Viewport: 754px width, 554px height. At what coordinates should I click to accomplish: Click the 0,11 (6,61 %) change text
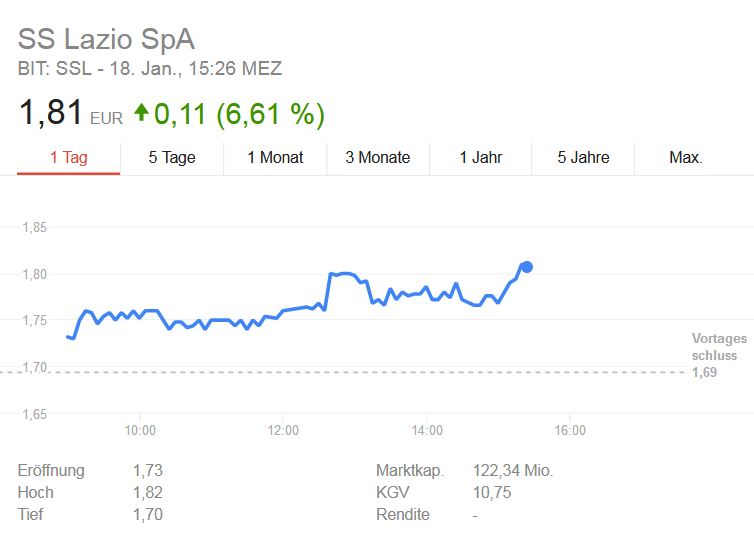(239, 114)
